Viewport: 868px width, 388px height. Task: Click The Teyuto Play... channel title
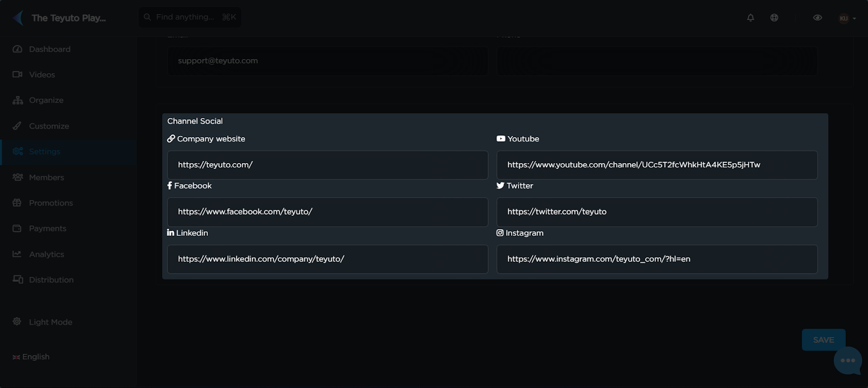pyautogui.click(x=68, y=18)
